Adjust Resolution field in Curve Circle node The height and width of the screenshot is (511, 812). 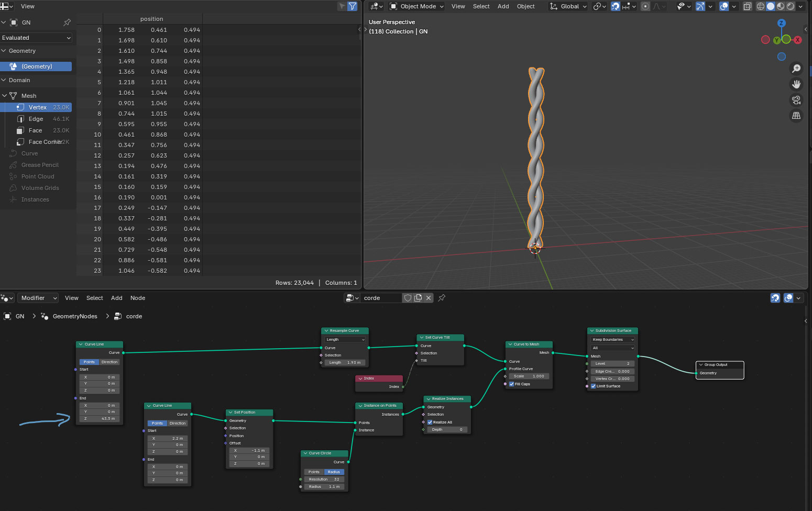(x=324, y=479)
